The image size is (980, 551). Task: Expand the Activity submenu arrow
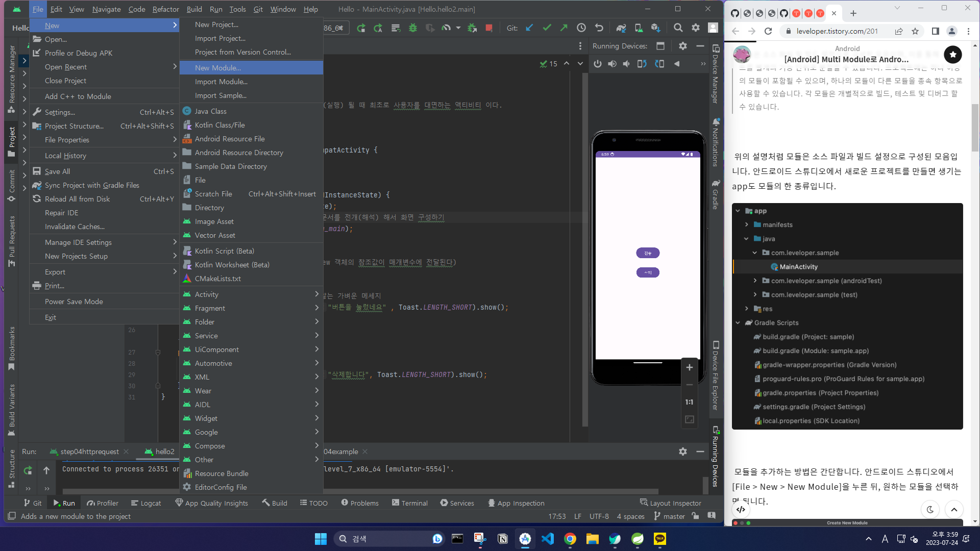click(316, 294)
